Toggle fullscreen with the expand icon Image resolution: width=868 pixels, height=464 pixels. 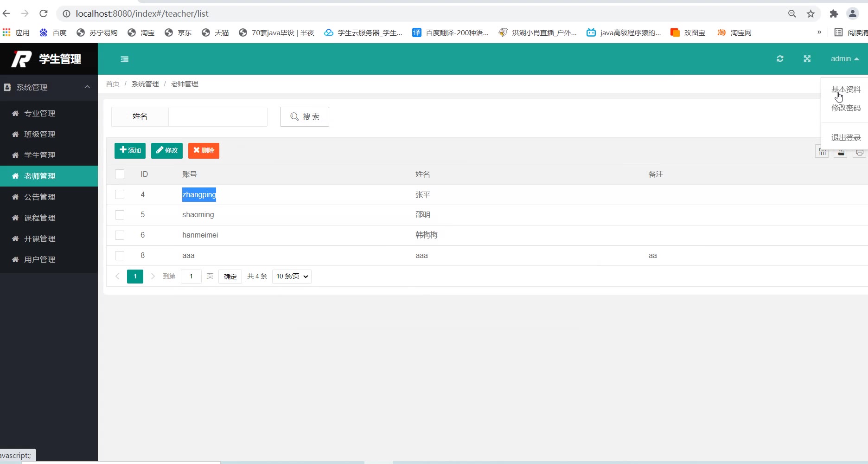[x=807, y=58]
